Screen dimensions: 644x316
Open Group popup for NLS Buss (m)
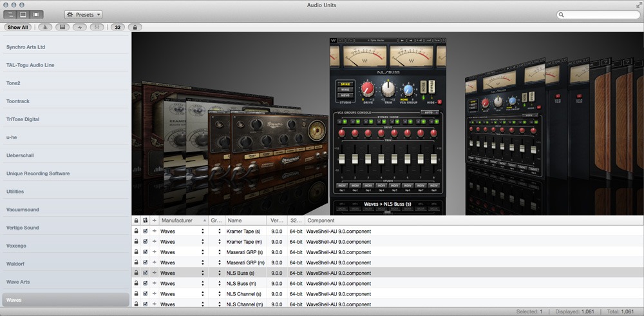(x=220, y=283)
